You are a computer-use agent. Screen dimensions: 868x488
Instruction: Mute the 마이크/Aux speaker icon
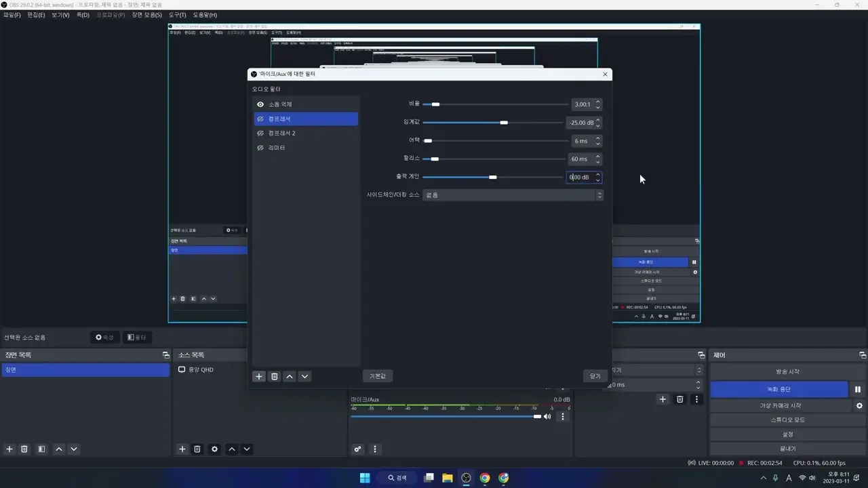point(547,417)
